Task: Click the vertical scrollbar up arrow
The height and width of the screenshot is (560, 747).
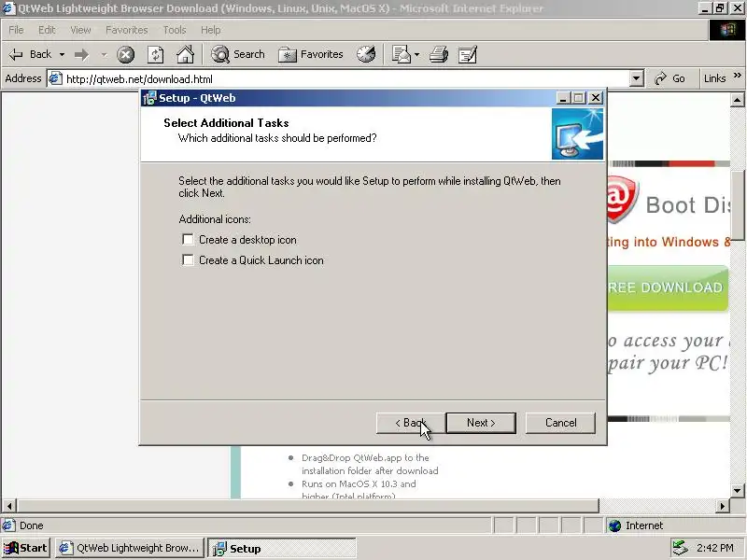Action: click(x=737, y=100)
